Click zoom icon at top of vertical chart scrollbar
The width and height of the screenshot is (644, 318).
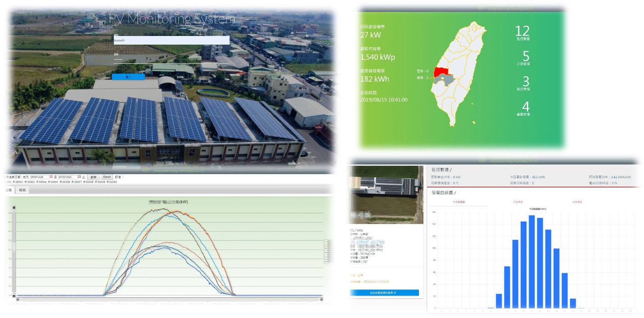[14, 208]
